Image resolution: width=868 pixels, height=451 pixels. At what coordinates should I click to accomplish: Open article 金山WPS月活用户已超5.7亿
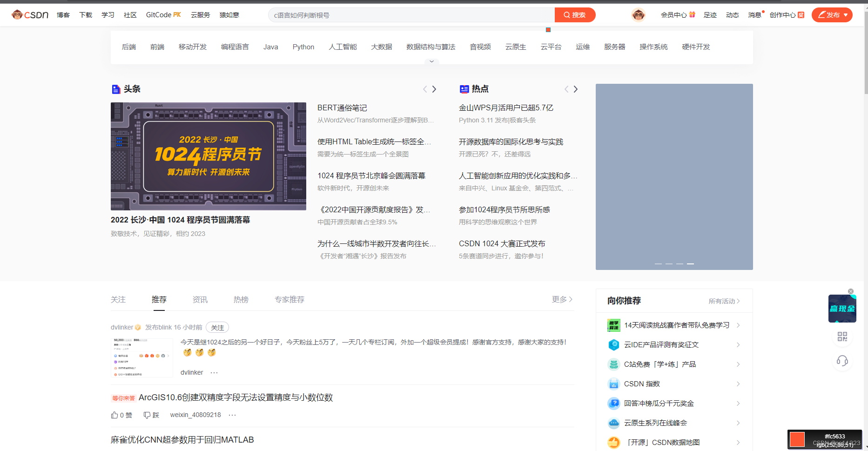[506, 108]
